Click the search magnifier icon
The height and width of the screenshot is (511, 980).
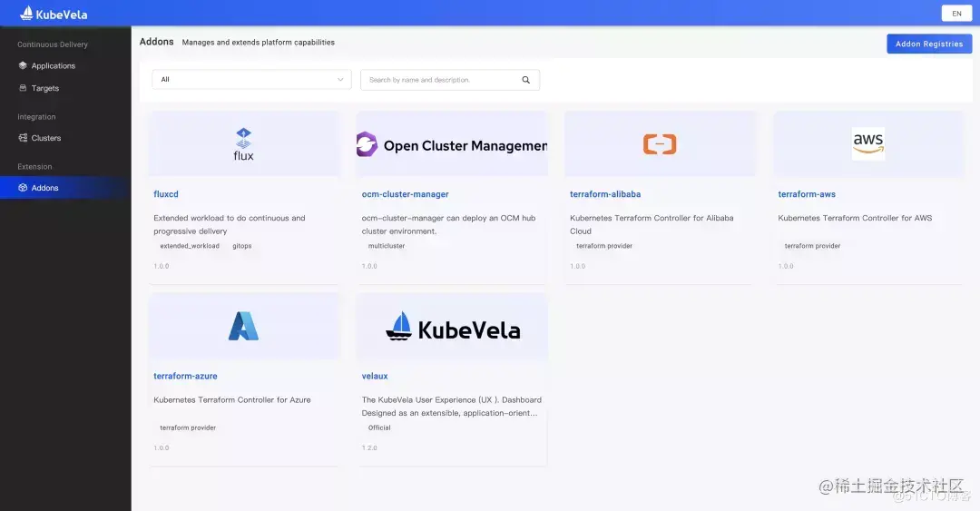point(525,80)
